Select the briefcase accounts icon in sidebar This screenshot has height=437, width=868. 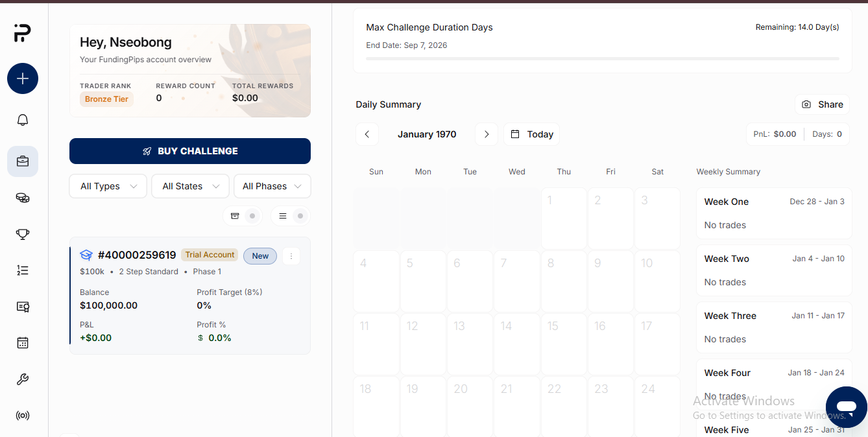click(x=23, y=161)
